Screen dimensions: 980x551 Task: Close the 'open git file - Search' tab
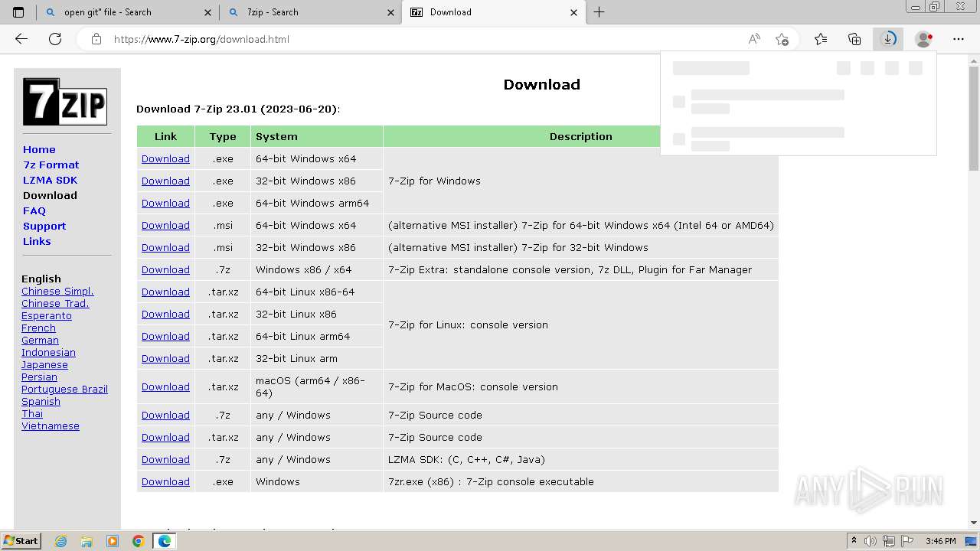[208, 12]
